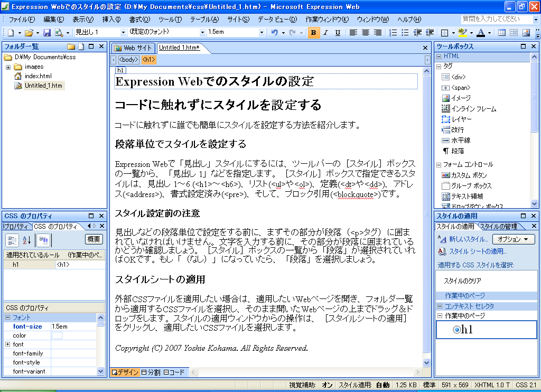Collapse the フォント property category

(7, 317)
